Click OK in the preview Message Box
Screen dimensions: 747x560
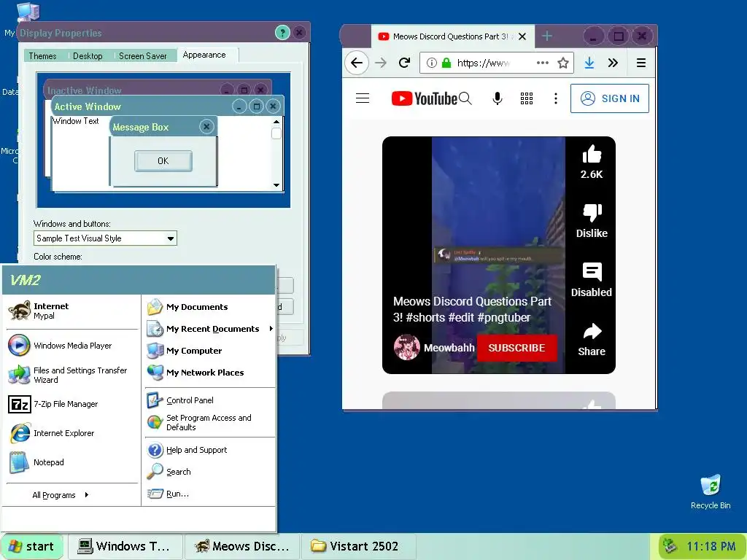(163, 161)
